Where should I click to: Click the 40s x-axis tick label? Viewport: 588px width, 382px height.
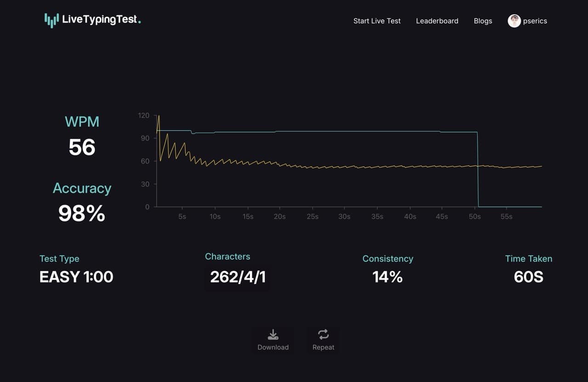click(x=410, y=217)
